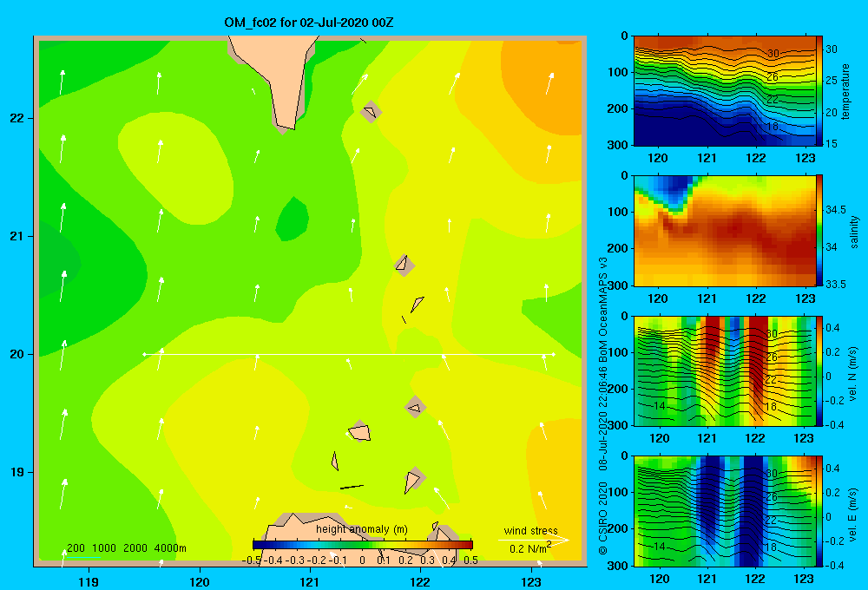Click the '15' tick on the temperature colorbar
Screen dimensions: 868x590
(x=832, y=143)
